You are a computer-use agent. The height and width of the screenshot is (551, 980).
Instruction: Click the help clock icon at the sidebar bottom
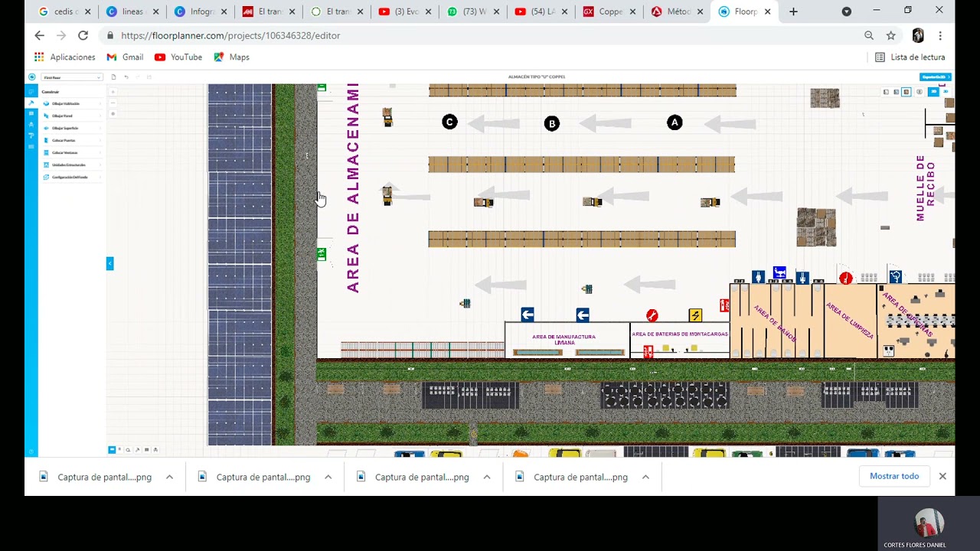(31, 452)
